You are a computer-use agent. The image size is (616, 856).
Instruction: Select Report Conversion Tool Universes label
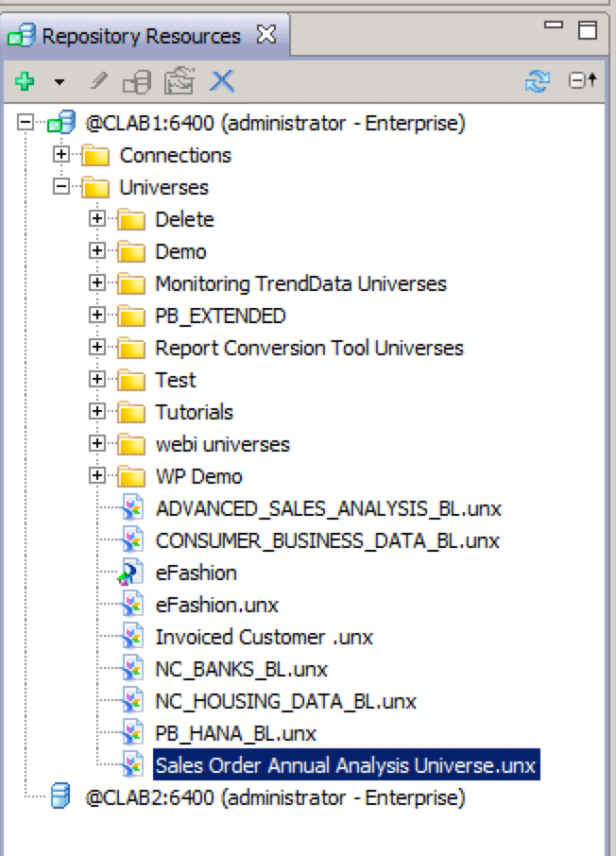310,348
